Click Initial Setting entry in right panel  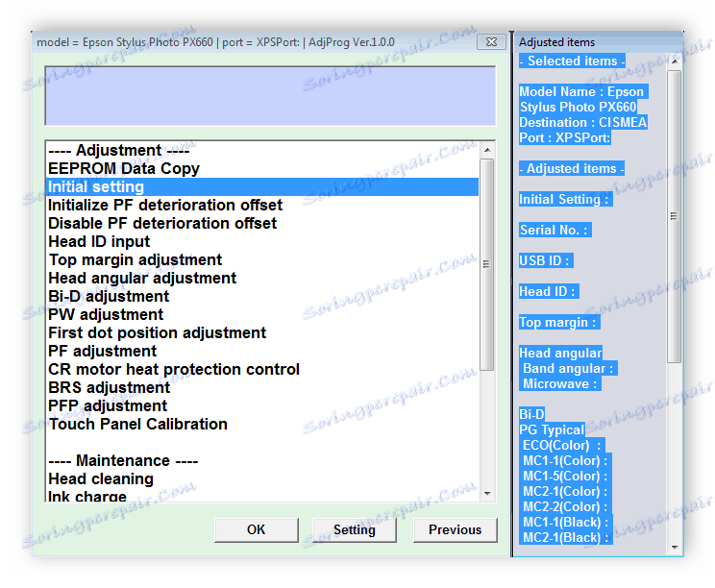[x=565, y=199]
